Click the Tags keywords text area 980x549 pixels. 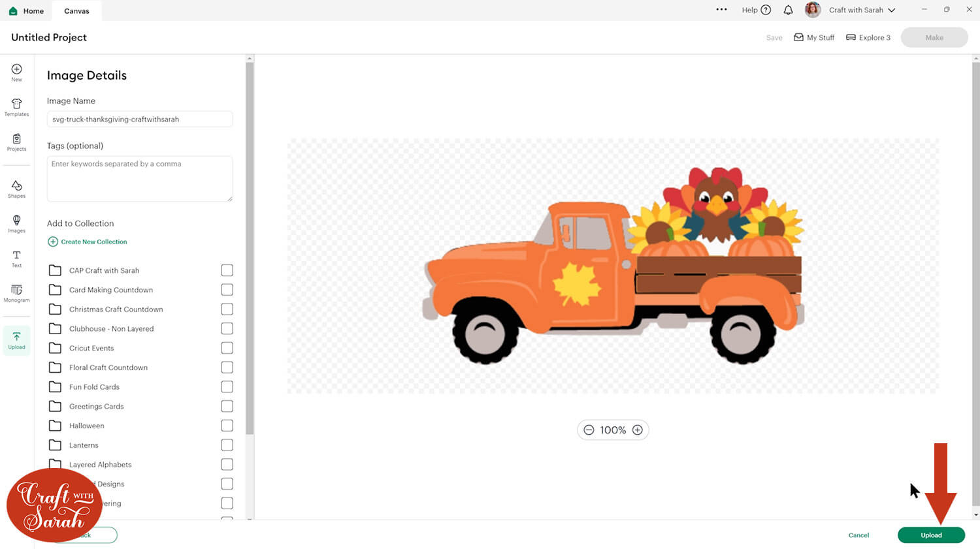click(x=140, y=178)
